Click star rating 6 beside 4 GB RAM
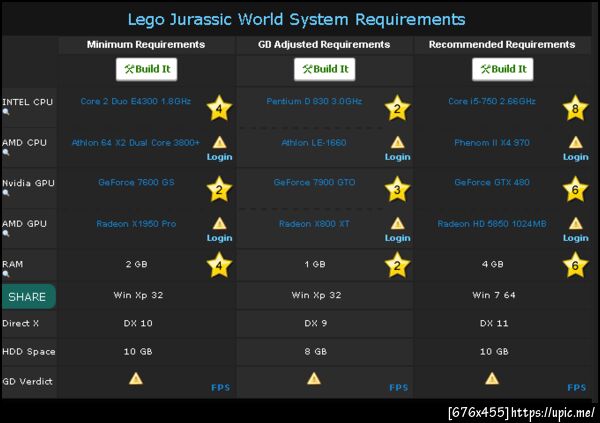The image size is (600, 423). tap(576, 265)
